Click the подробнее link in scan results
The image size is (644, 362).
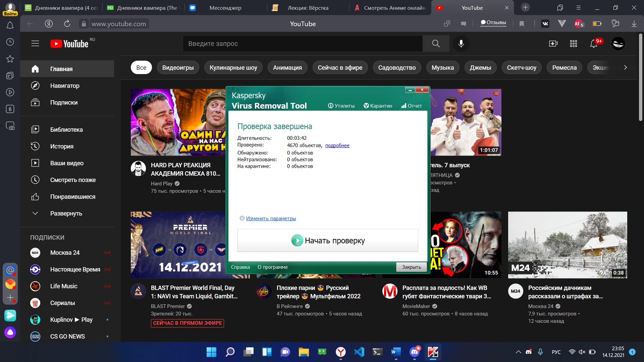click(x=337, y=145)
